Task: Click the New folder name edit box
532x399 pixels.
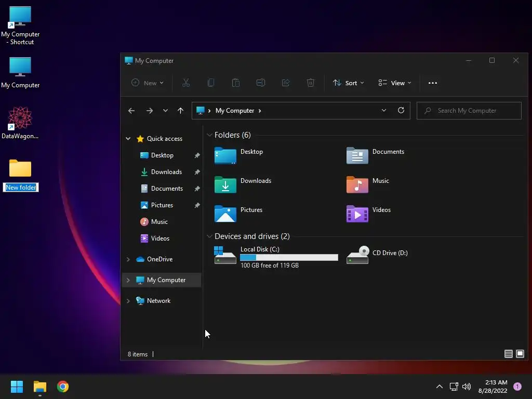Action: click(x=21, y=187)
